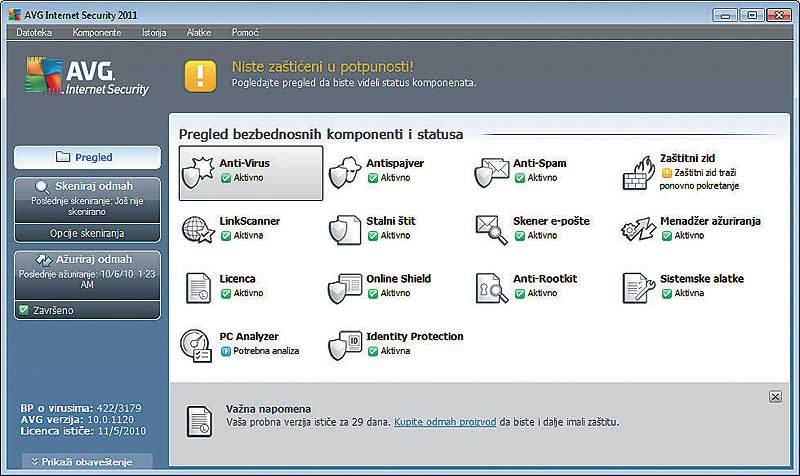Start a scan with Skeniraj odmah

click(87, 199)
